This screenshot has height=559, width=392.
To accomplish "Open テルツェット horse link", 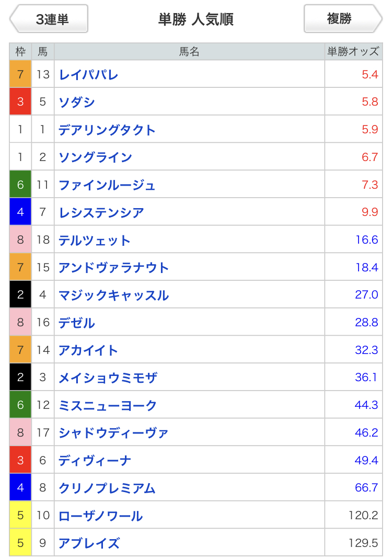I will (95, 240).
